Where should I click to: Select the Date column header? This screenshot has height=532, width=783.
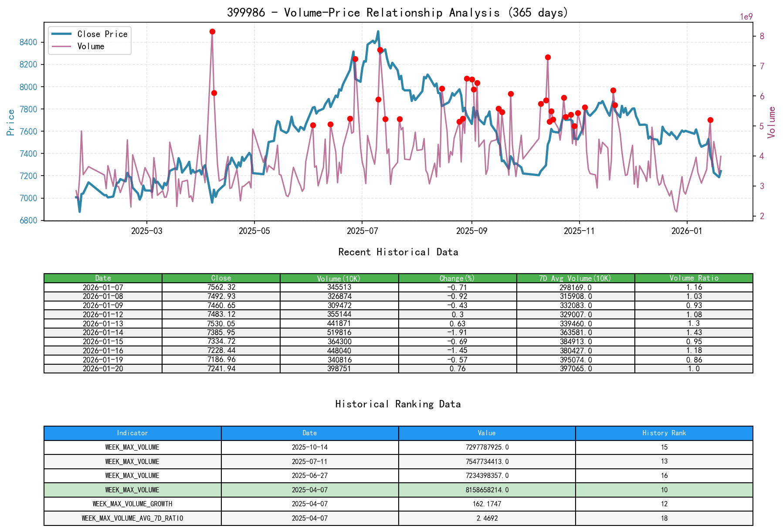[103, 278]
